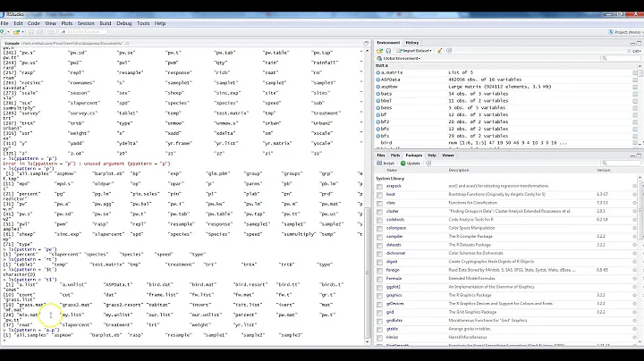Open the List view dropdown in Environment
Image resolution: width=644 pixels, height=361 pixels.
[x=634, y=51]
